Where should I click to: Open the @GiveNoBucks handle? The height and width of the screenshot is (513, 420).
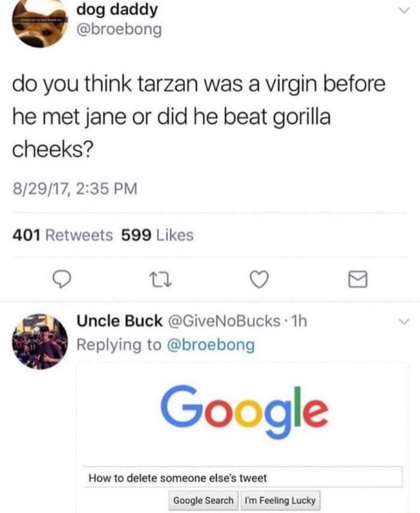[x=224, y=321]
